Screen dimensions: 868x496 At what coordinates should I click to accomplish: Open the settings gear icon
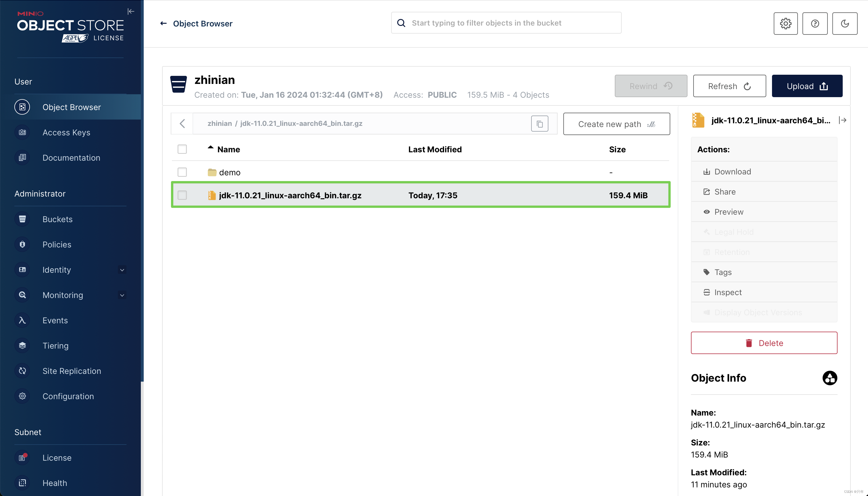pos(786,24)
